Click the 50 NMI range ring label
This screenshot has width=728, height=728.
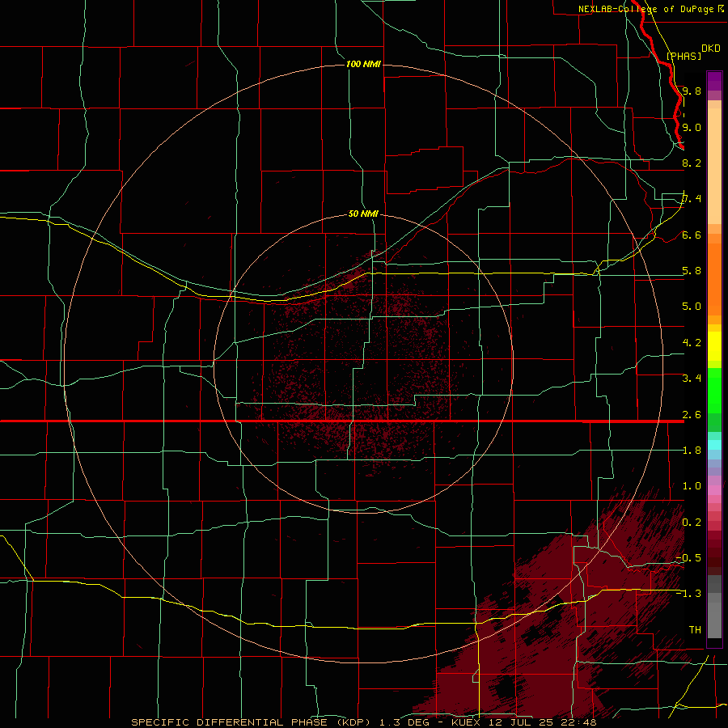click(363, 214)
